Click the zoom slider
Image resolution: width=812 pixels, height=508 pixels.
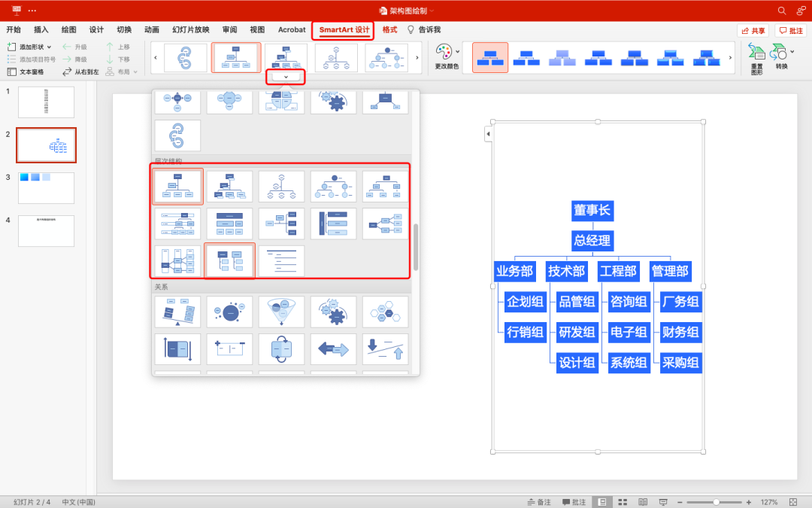[715, 502]
